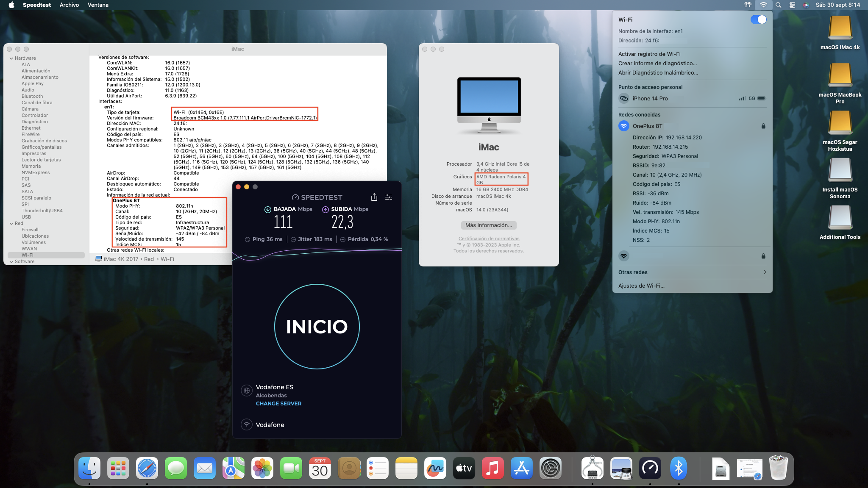868x488 pixels.
Task: Click the iMac image in About This Mac
Action: click(x=489, y=105)
